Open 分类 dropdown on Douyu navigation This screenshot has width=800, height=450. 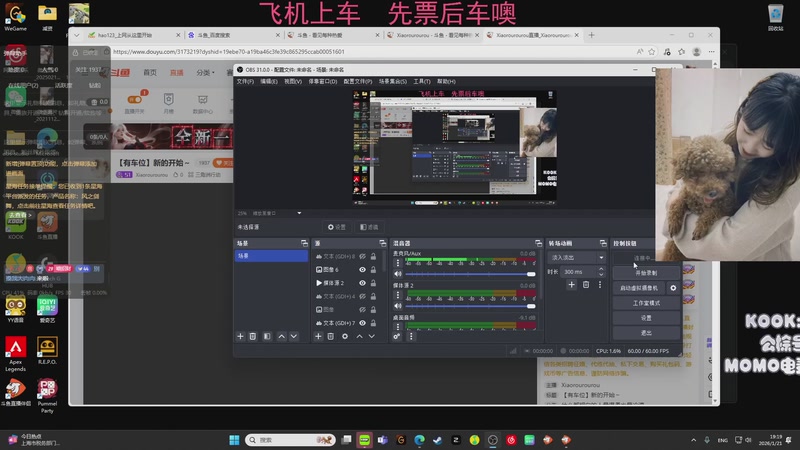pos(206,72)
